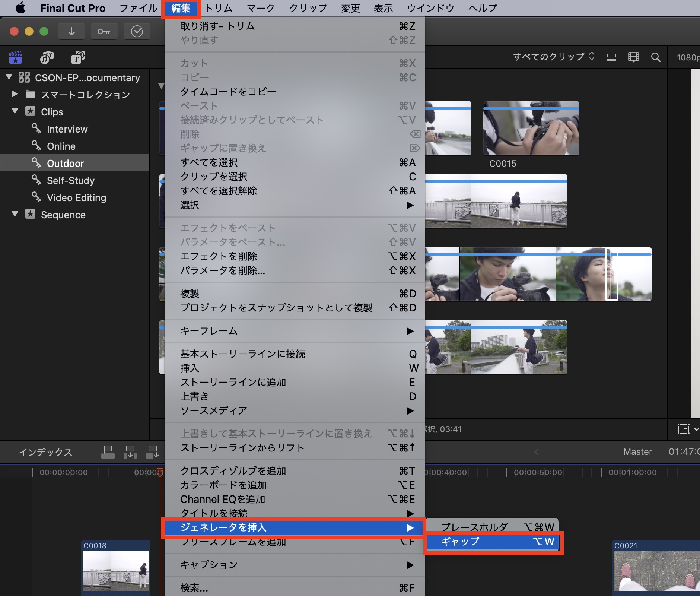Expand the スマートコレクション folder
This screenshot has width=700, height=596.
pos(15,94)
